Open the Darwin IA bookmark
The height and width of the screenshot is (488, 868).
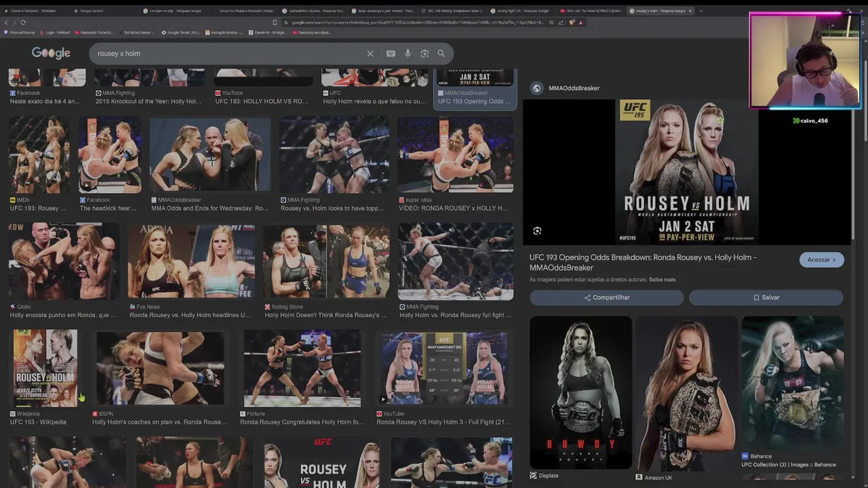pyautogui.click(x=267, y=32)
